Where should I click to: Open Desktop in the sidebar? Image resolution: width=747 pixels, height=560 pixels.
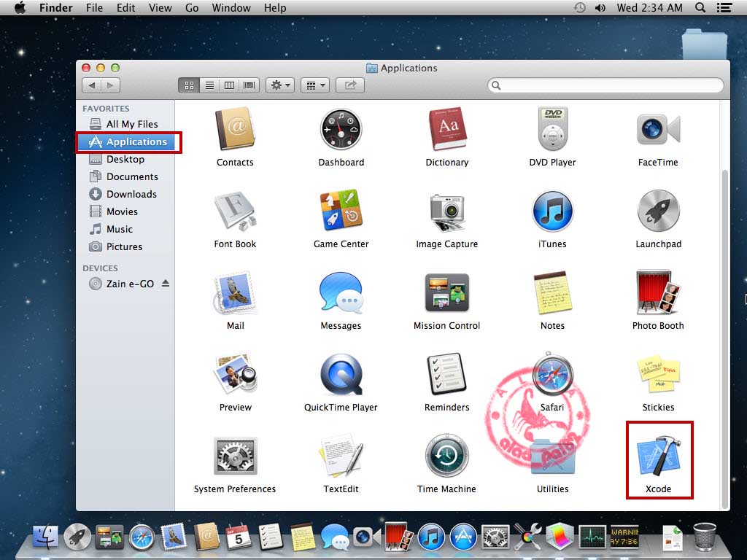pyautogui.click(x=125, y=159)
